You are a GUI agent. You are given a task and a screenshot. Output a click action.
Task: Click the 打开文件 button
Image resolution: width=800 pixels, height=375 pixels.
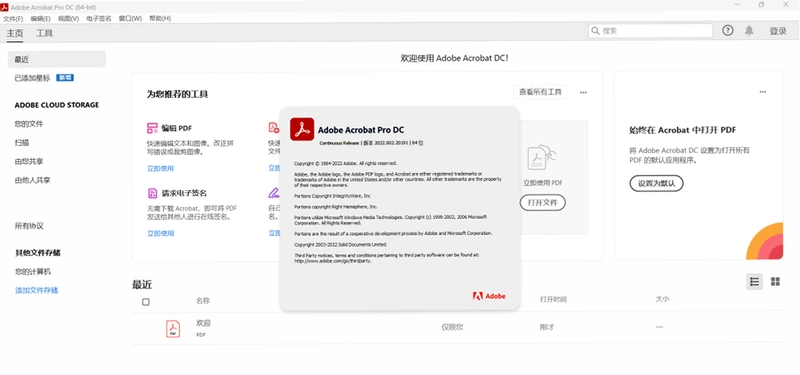pyautogui.click(x=542, y=203)
